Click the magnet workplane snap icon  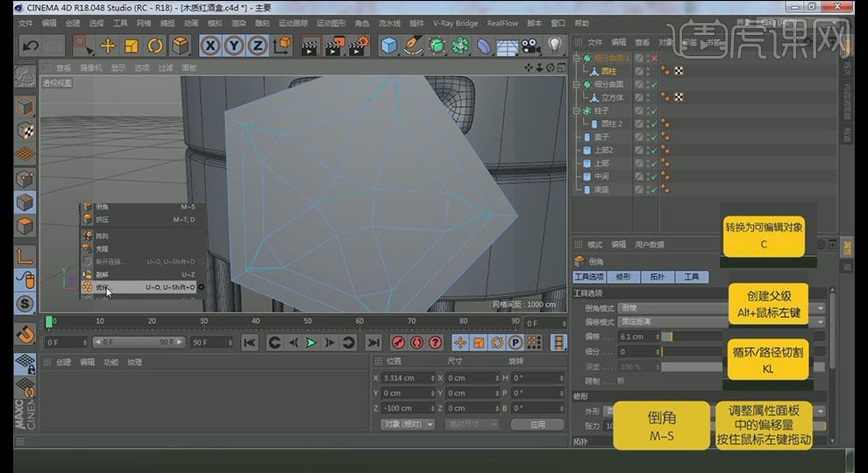(25, 334)
